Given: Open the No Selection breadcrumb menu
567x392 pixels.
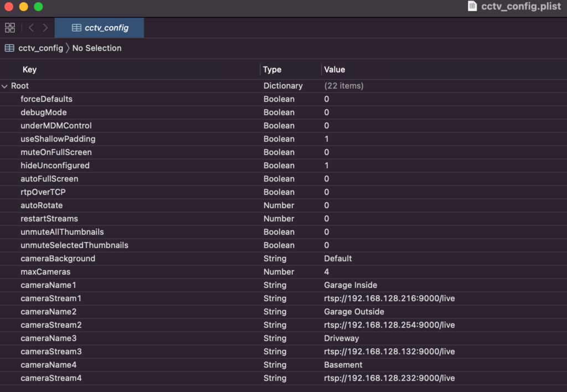Looking at the screenshot, I should (97, 48).
